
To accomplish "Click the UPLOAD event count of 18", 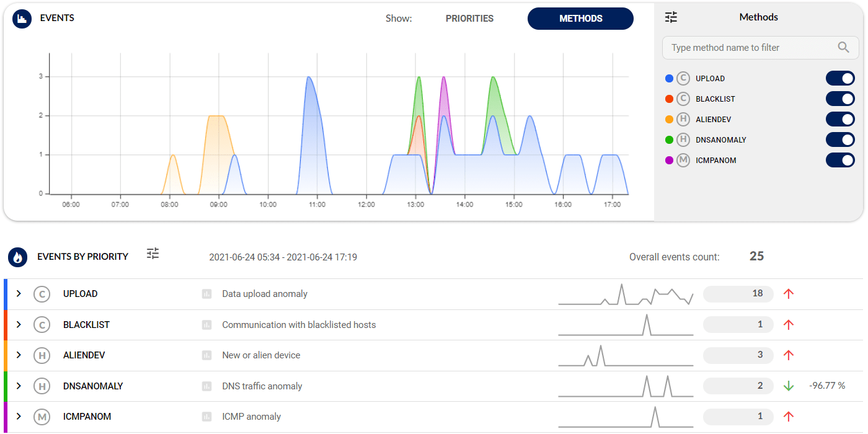I will [738, 294].
